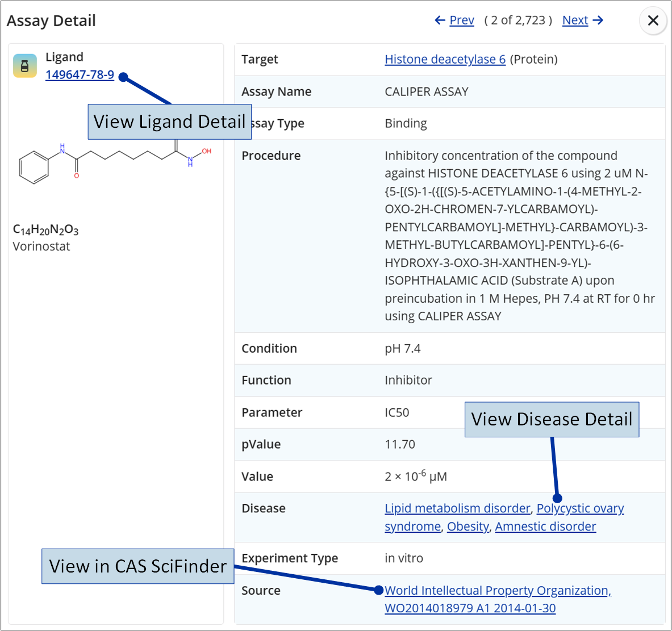The width and height of the screenshot is (672, 631).
Task: Click the right arrow beside Next
Action: click(598, 20)
